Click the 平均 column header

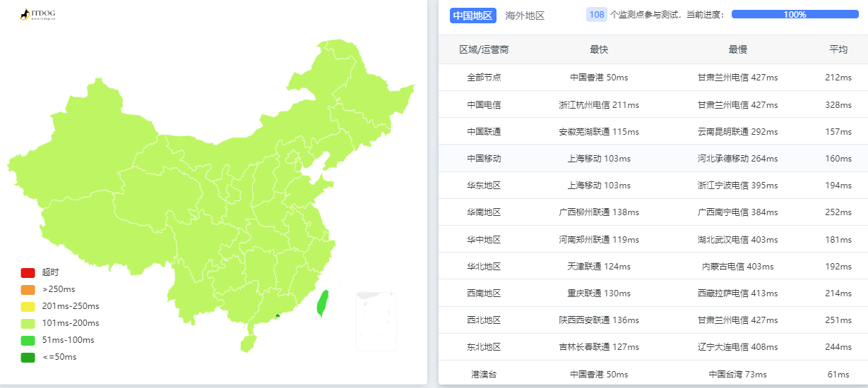838,49
